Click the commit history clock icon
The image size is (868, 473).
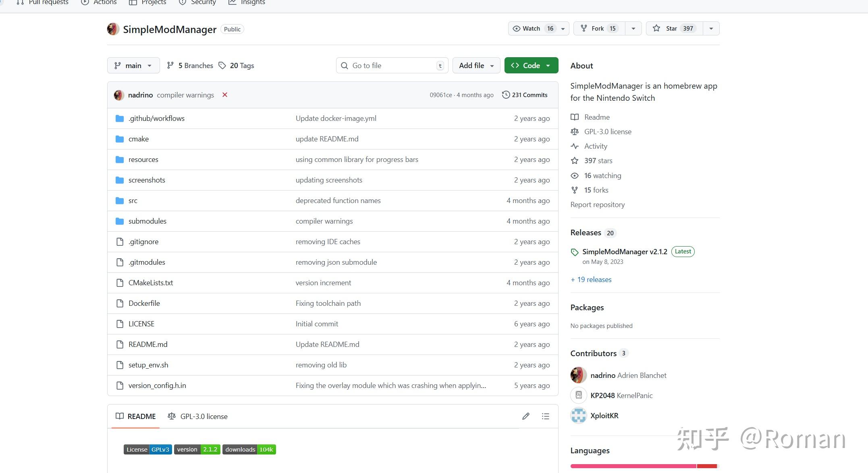pyautogui.click(x=506, y=95)
